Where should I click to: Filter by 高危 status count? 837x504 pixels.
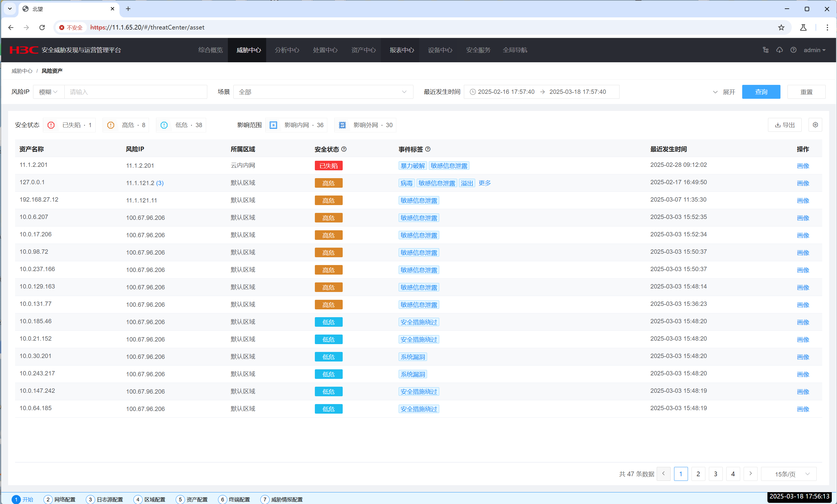click(126, 125)
